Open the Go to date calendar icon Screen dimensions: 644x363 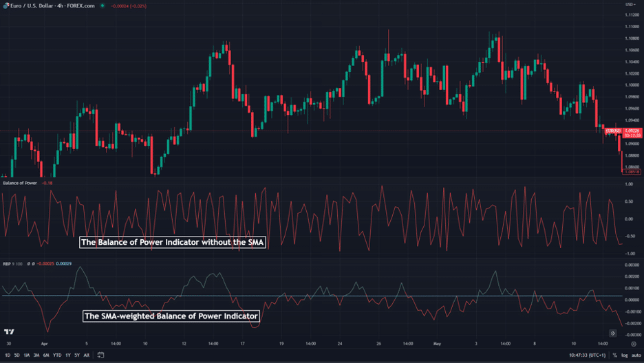[x=100, y=355]
